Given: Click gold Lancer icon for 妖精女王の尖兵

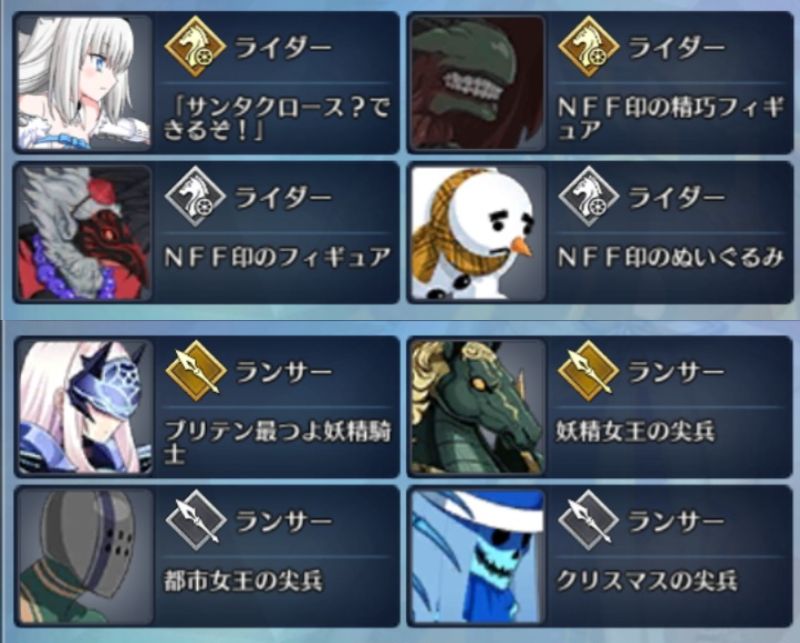Looking at the screenshot, I should pyautogui.click(x=588, y=370).
